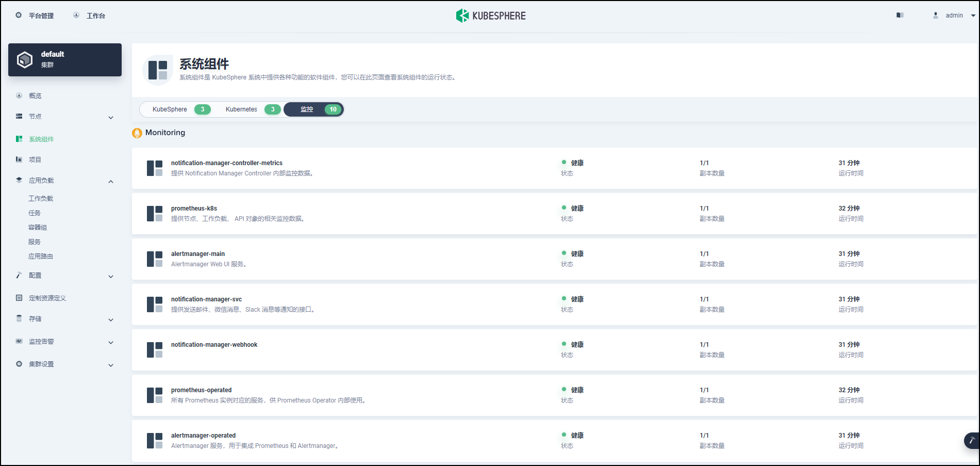Select the default cluster card
Screen dimensions: 980x466
point(65,60)
